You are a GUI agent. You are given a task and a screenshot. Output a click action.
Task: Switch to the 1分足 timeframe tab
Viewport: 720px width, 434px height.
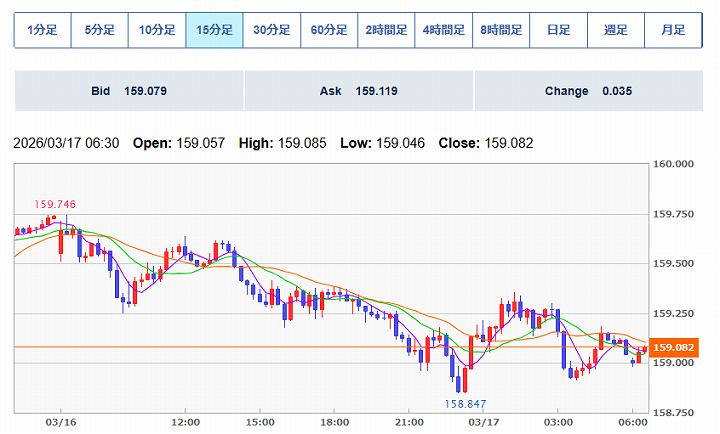(x=42, y=30)
